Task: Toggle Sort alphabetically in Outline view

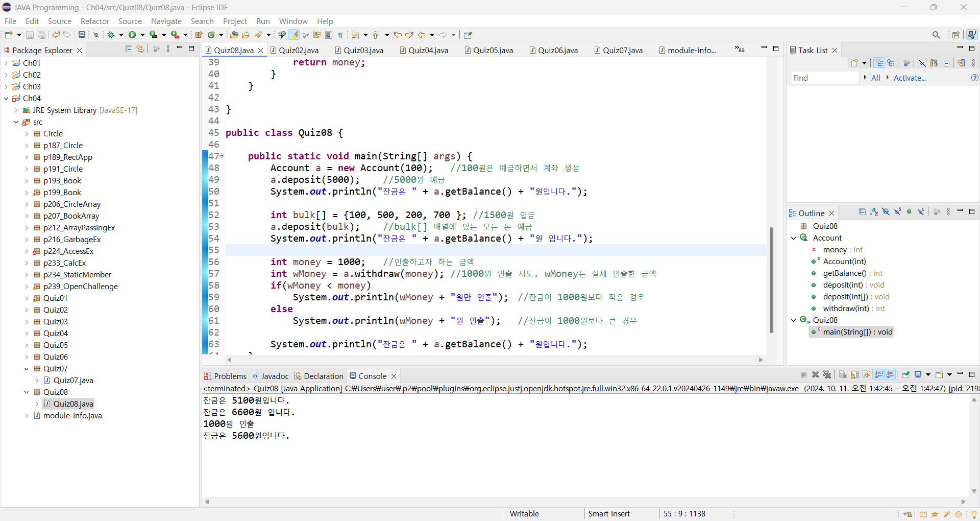Action: (x=874, y=212)
